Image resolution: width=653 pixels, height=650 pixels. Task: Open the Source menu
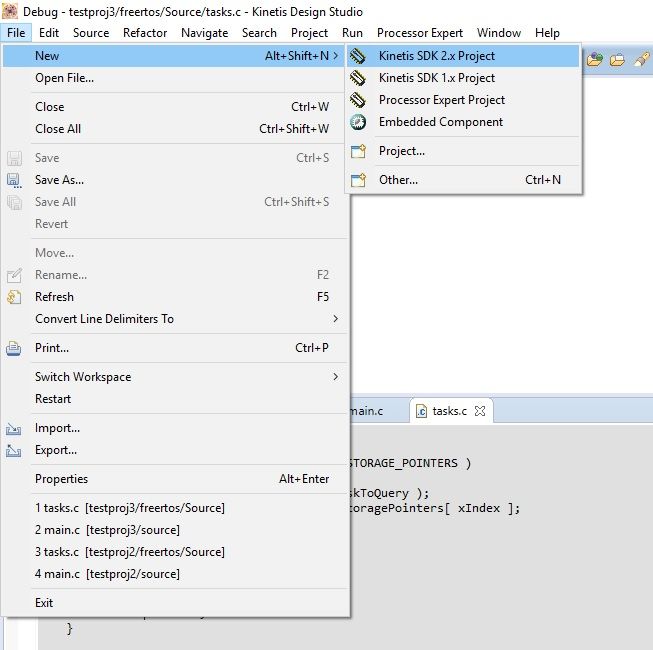(91, 33)
